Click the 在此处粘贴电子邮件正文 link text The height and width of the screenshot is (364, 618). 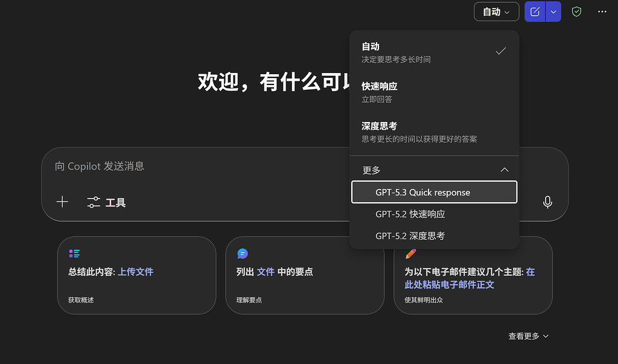470,278
